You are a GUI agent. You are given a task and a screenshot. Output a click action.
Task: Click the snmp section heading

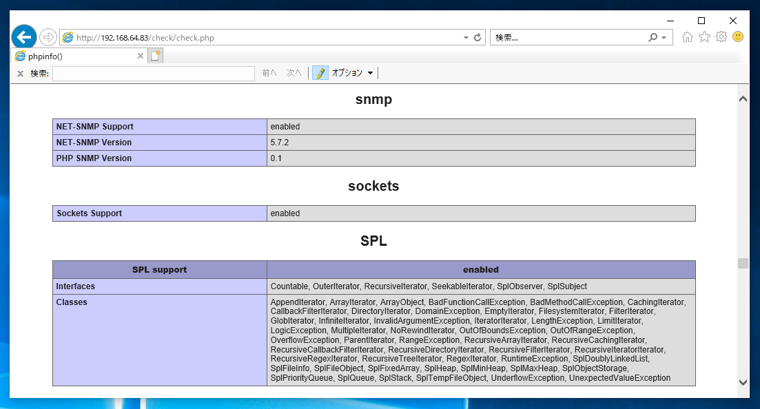(x=374, y=99)
